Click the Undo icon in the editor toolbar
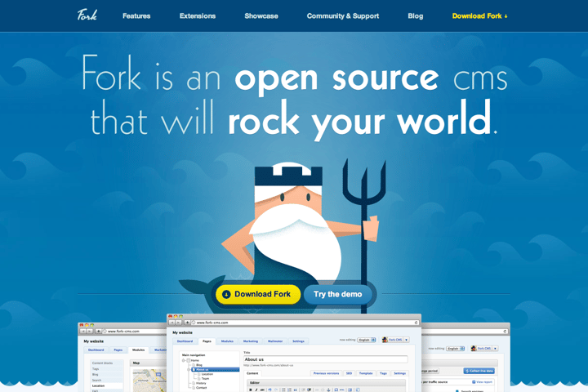The image size is (588, 392). [269, 390]
